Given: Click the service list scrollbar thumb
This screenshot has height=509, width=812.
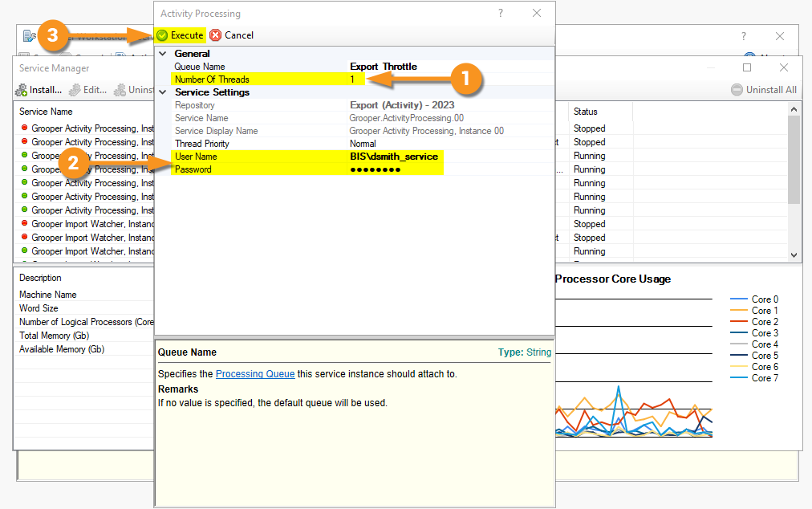Looking at the screenshot, I should [794, 159].
